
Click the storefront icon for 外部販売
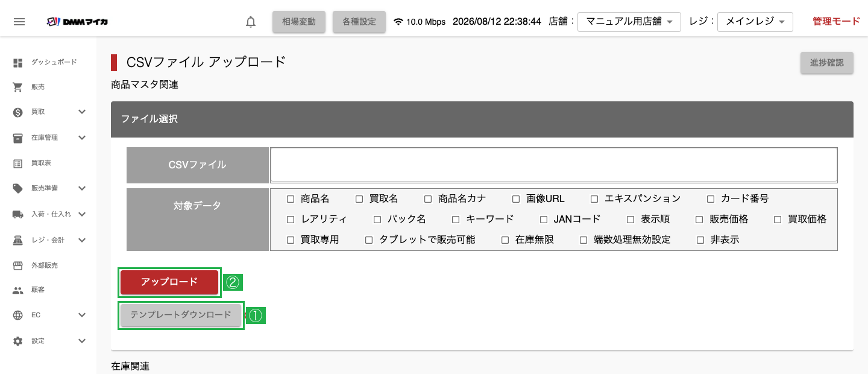pos(18,265)
